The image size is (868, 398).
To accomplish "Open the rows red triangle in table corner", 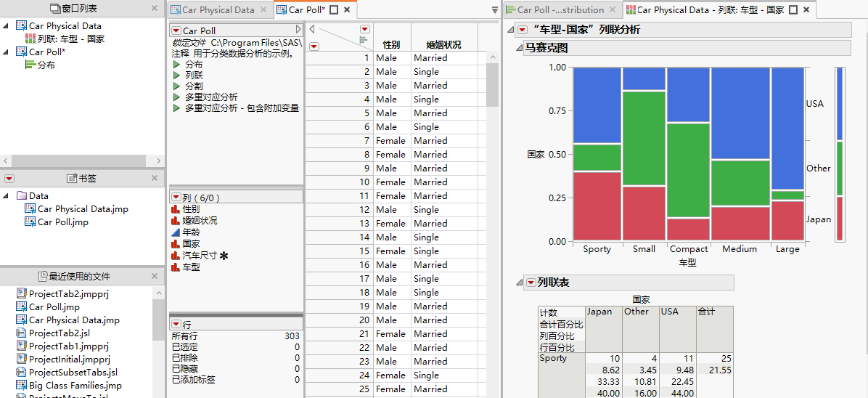I will tap(314, 46).
